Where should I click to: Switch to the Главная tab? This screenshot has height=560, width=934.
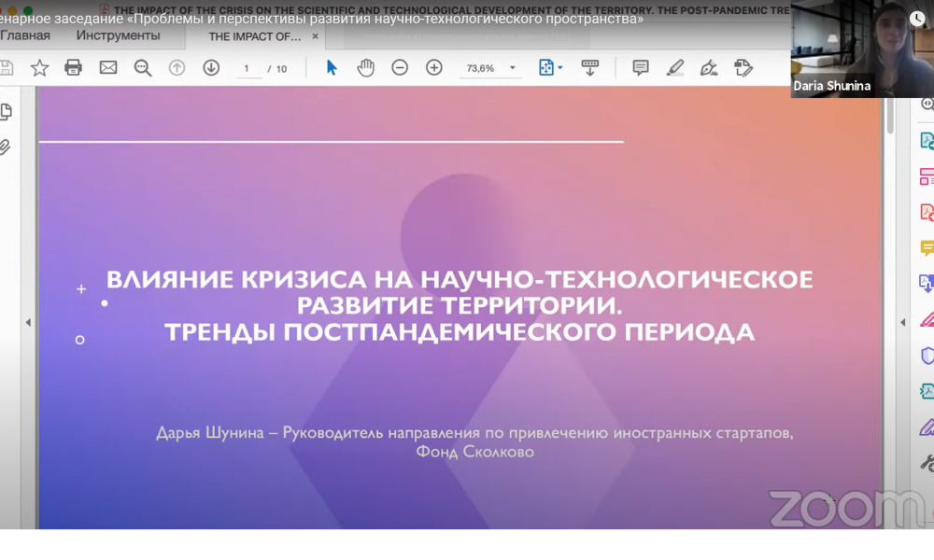[25, 35]
